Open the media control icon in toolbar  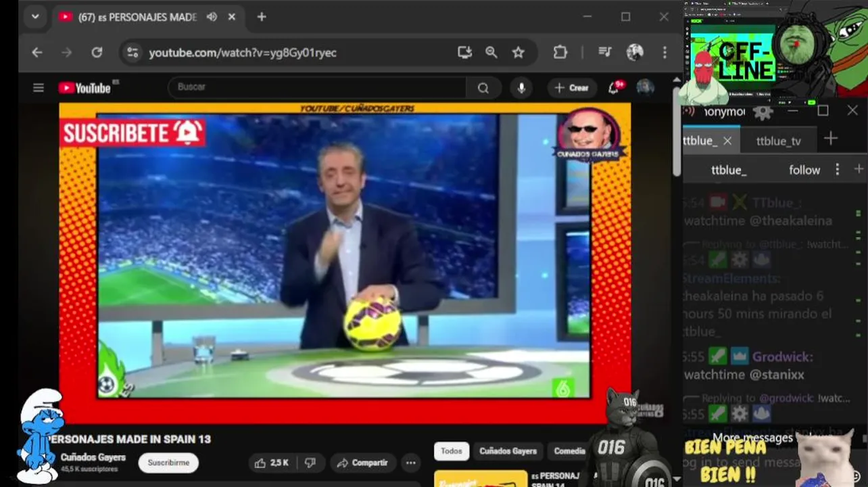tap(605, 52)
